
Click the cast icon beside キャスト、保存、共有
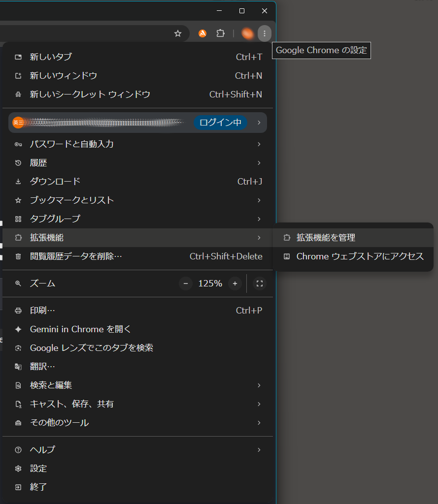pos(18,404)
